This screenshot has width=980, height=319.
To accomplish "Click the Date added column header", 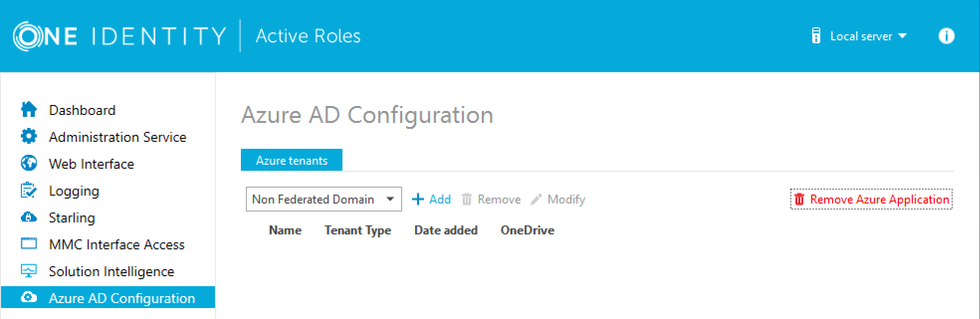I will point(446,230).
